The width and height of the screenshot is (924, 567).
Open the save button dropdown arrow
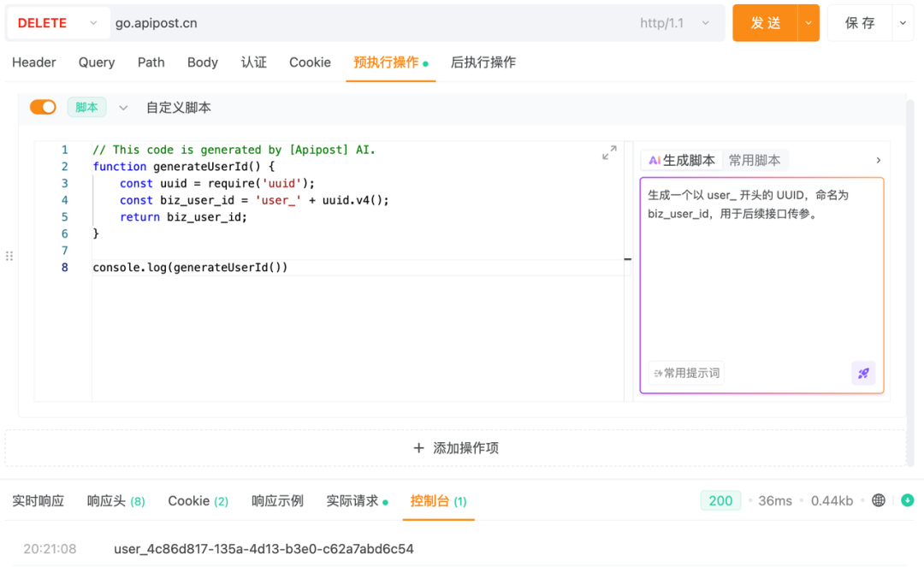pos(903,23)
